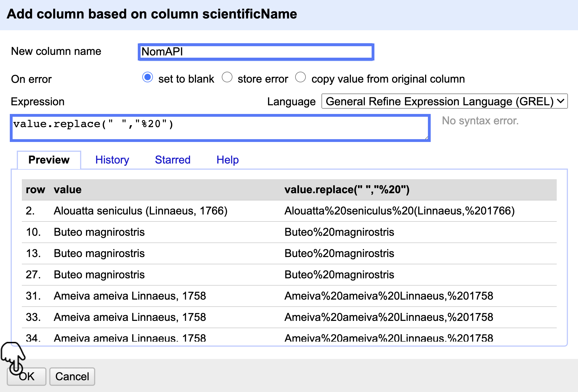Open the expression Language dropdown
This screenshot has height=392, width=578.
[444, 101]
